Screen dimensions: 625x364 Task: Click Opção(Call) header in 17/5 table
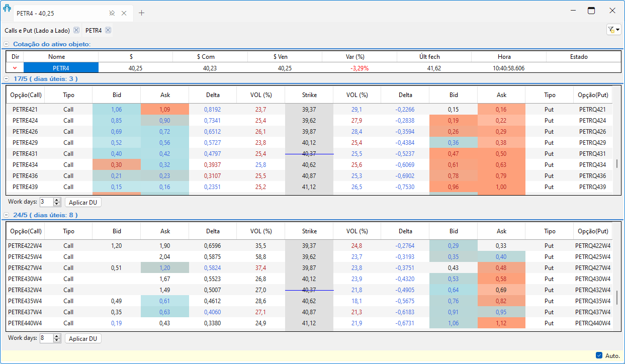point(26,95)
